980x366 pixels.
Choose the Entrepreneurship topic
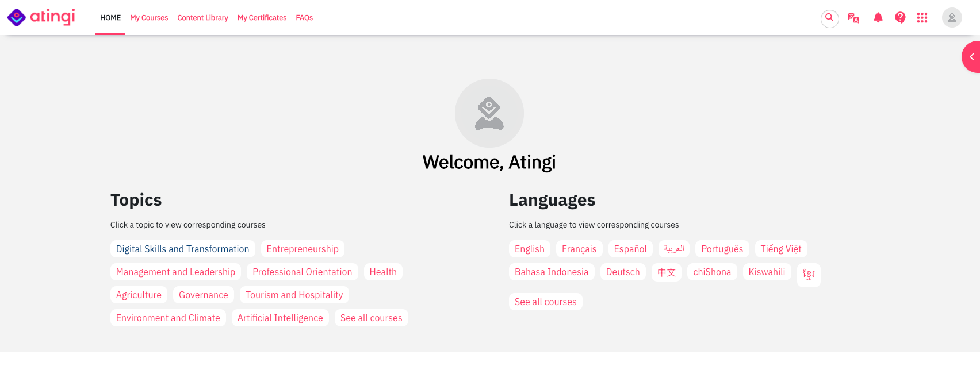point(303,249)
